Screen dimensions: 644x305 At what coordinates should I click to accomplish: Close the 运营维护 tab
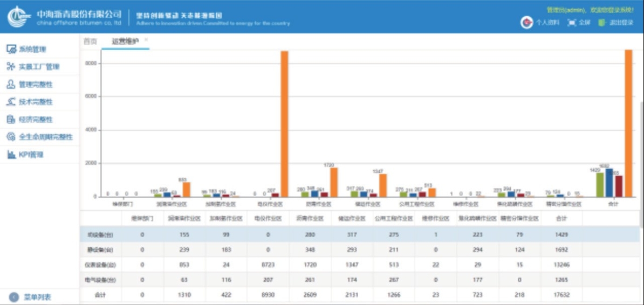146,40
